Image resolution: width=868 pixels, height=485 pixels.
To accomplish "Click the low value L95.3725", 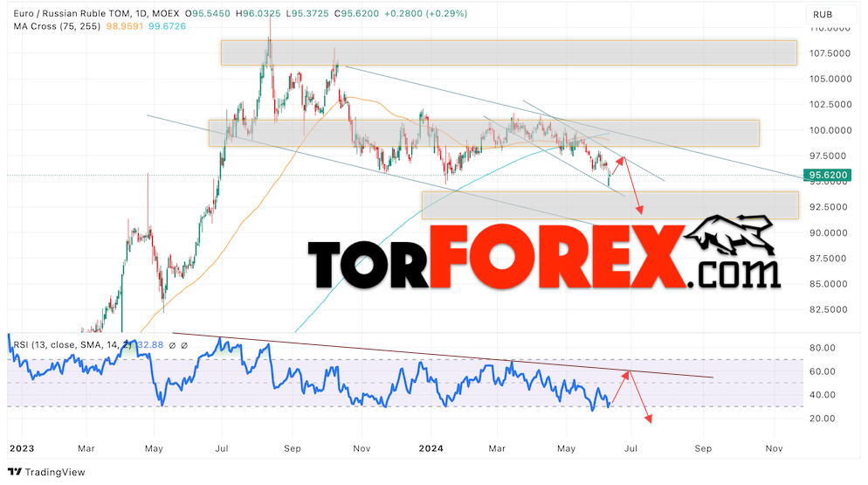I will 307,13.
